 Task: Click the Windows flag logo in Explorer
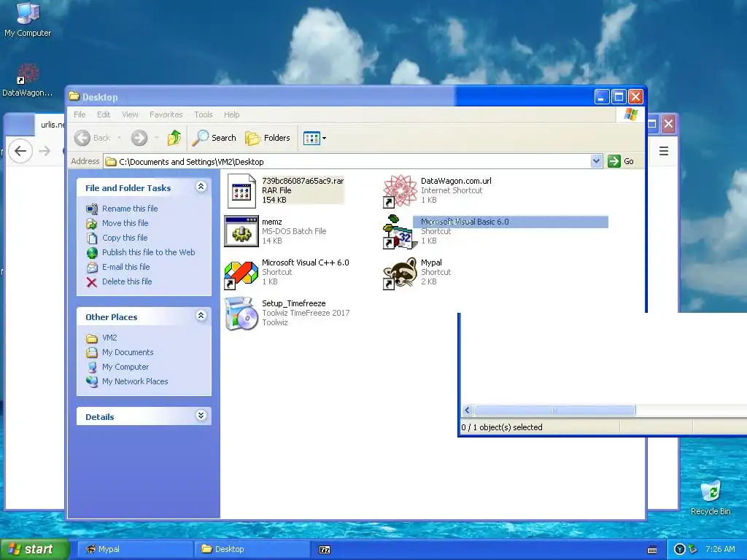[x=630, y=114]
